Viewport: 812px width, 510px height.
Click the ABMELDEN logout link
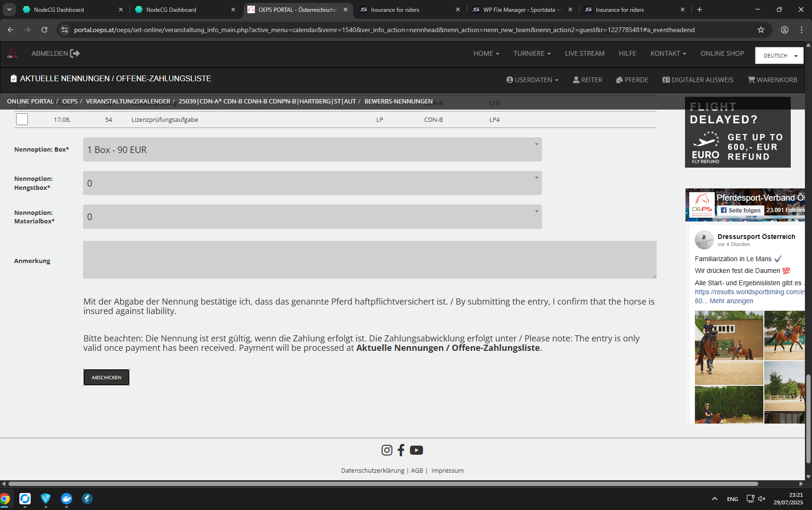[50, 53]
